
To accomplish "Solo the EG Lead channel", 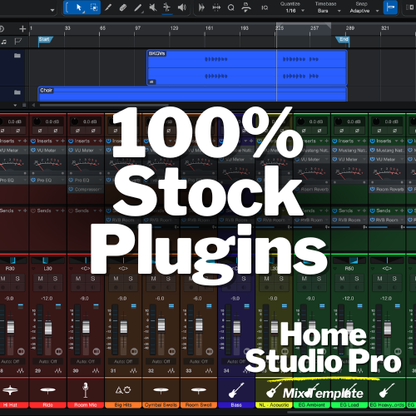I will [x=356, y=278].
